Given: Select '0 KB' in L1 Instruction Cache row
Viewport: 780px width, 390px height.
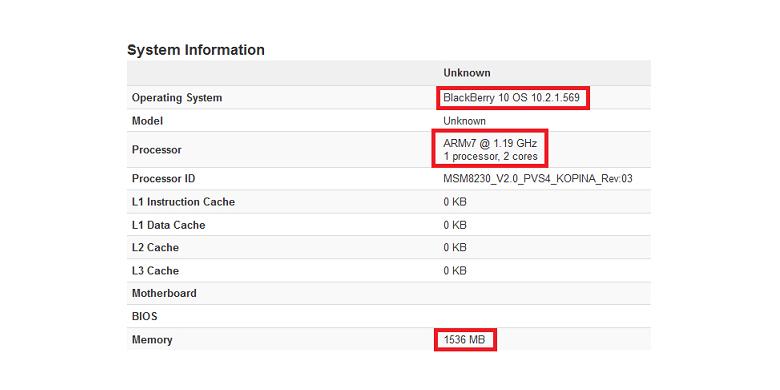Looking at the screenshot, I should pos(455,202).
